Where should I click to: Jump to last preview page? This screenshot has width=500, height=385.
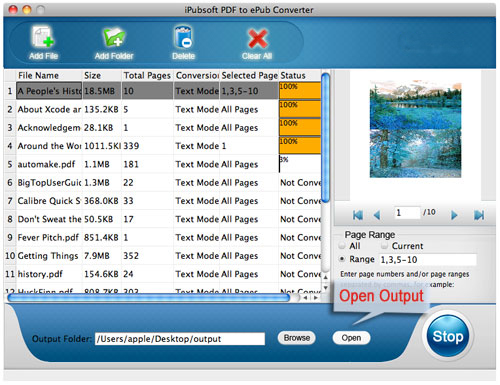coord(479,215)
